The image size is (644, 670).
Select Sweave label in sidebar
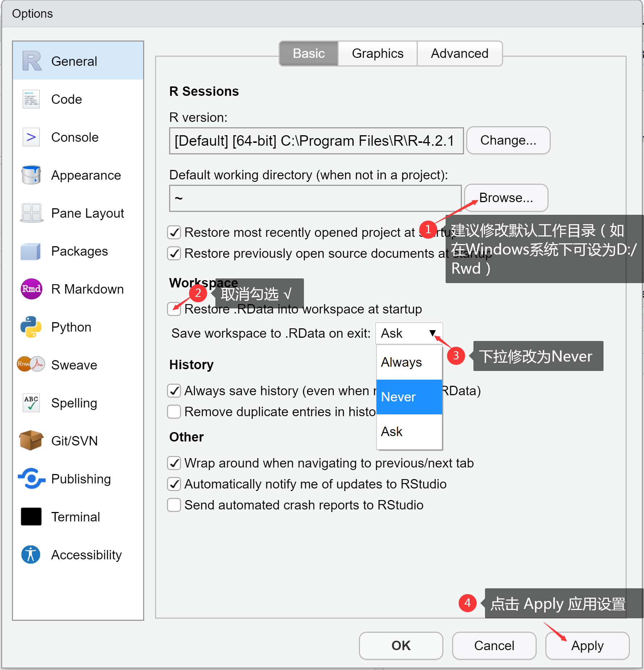point(74,365)
